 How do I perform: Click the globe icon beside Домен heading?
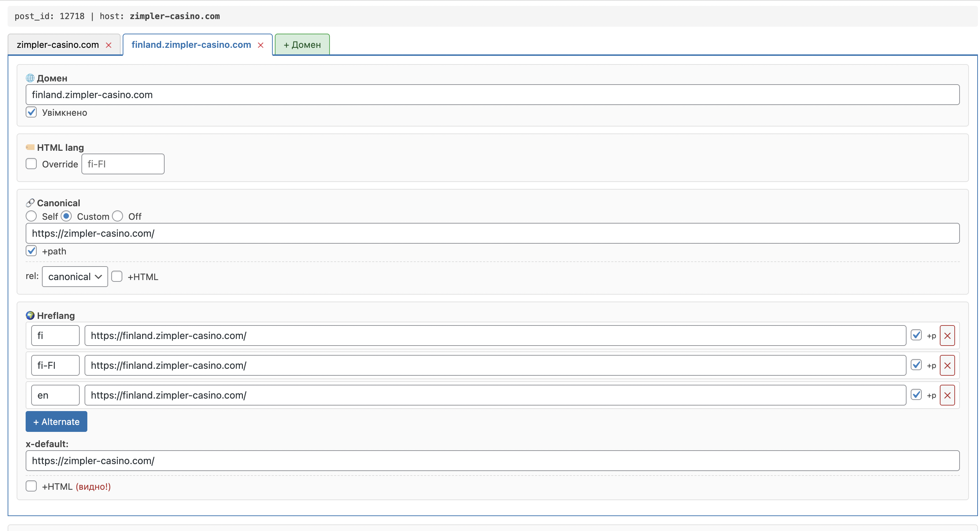30,78
